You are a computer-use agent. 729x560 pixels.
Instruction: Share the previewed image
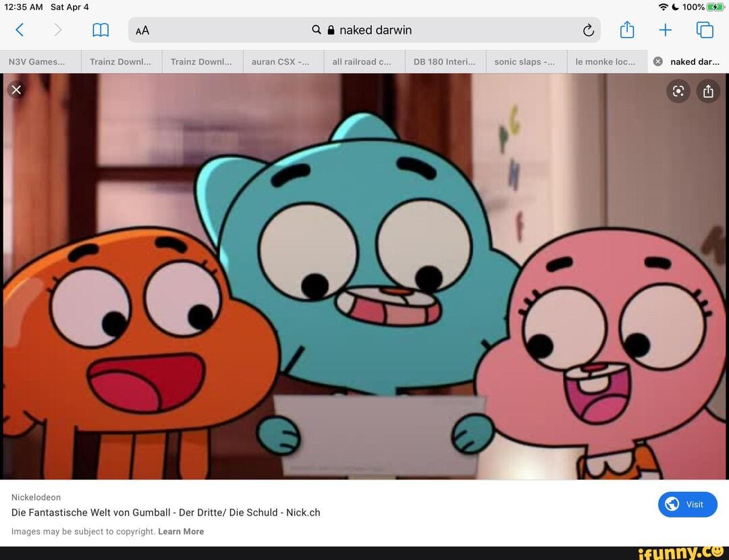coord(708,91)
